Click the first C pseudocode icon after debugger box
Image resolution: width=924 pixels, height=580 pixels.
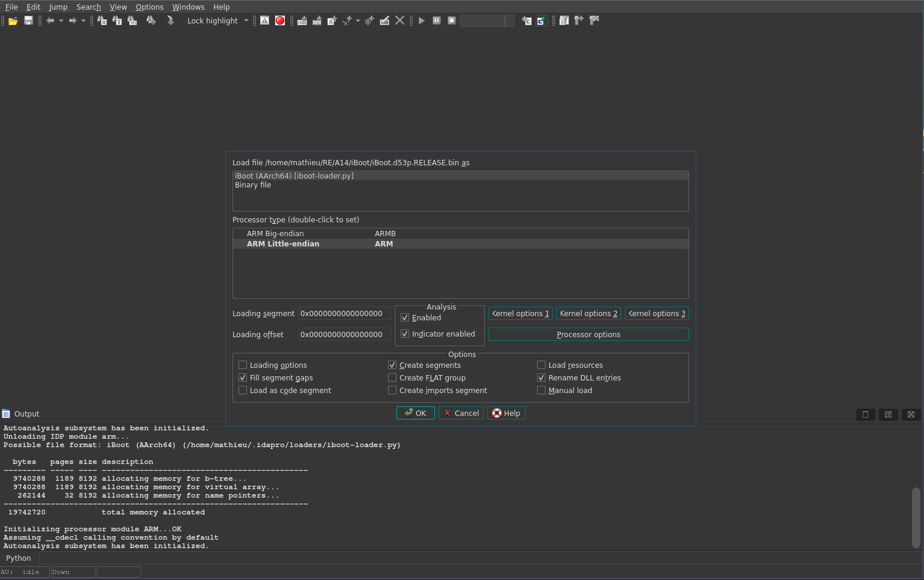tap(527, 20)
